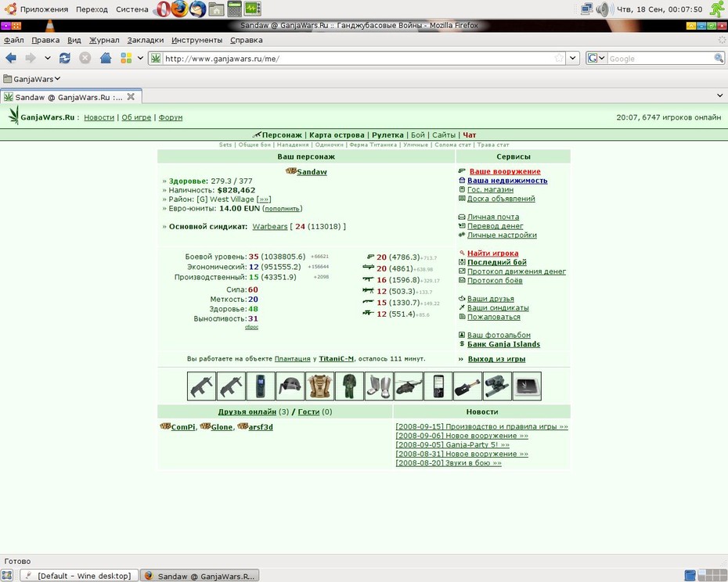
Task: Click the Выход из игры link
Action: click(x=496, y=359)
